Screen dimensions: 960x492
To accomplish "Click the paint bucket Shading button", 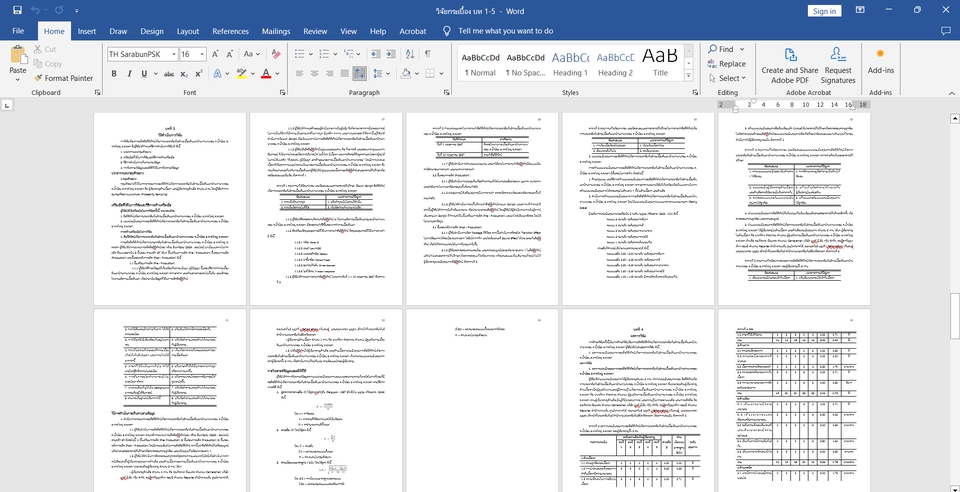I will click(405, 73).
